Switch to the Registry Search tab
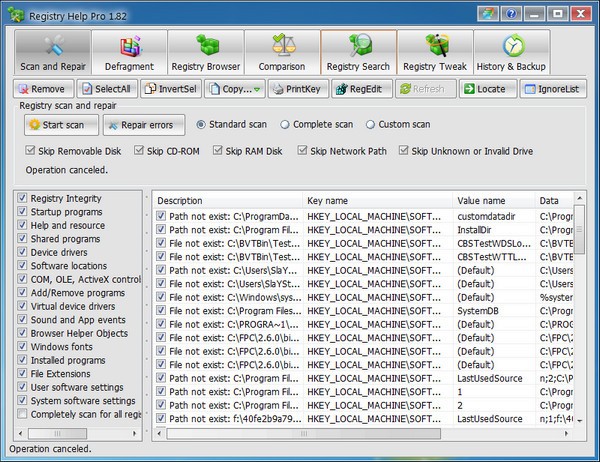The width and height of the screenshot is (600, 462). 358,52
